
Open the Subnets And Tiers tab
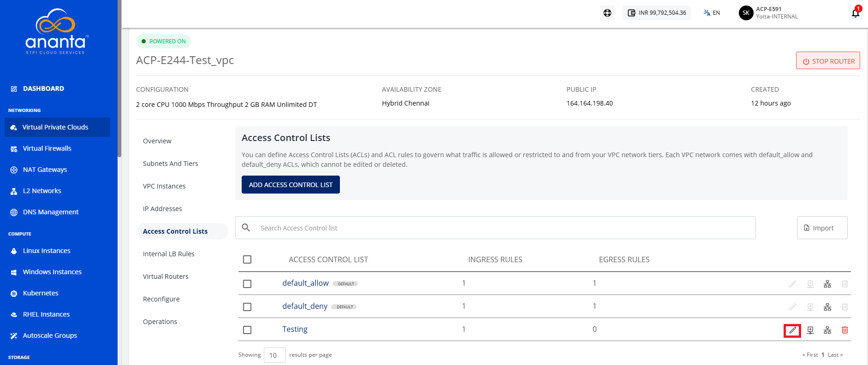171,164
